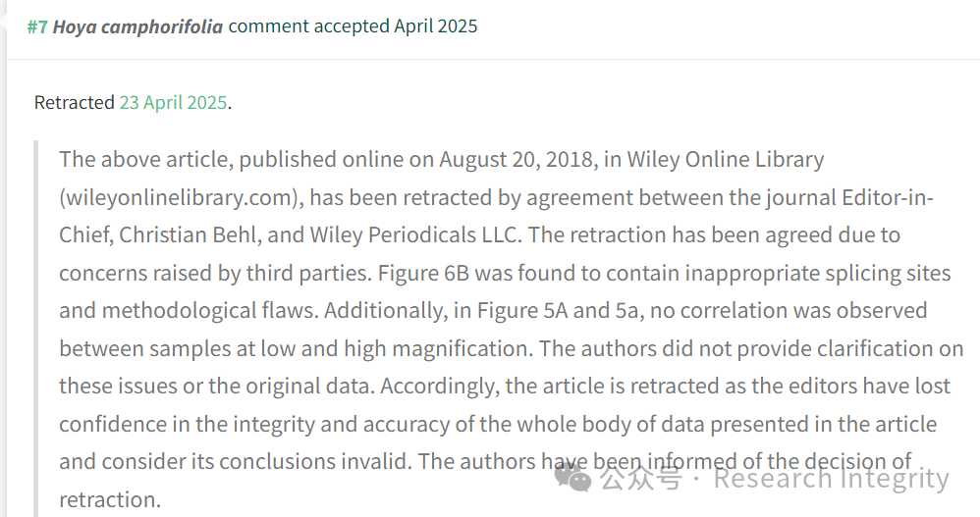Screen dimensions: 980x517
Task: Click the 'comment accepted April 2025' text
Action: (x=353, y=26)
